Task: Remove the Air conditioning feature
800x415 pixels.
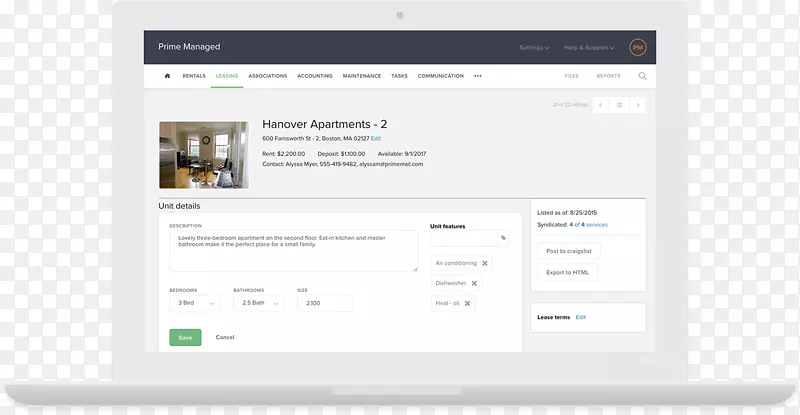Action: [485, 263]
